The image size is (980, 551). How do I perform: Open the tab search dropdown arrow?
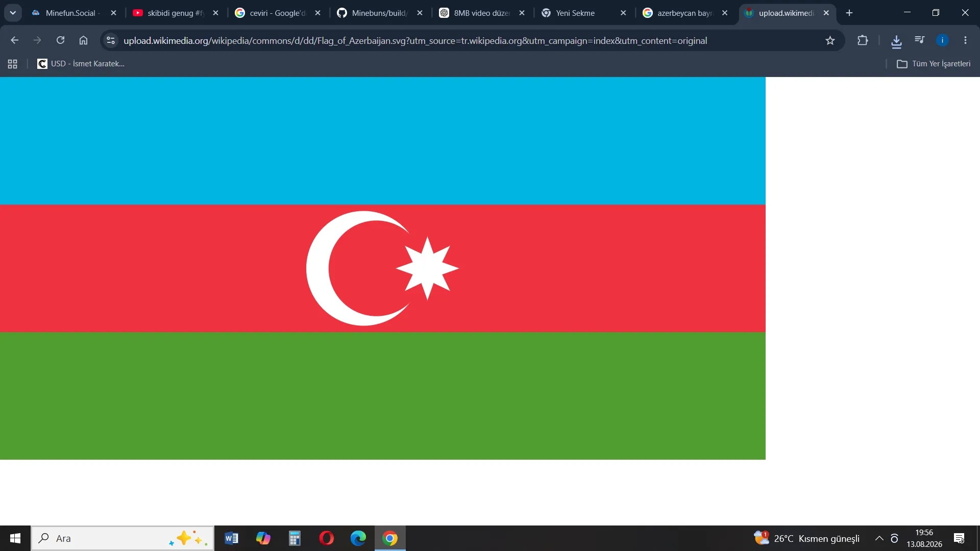pos(13,13)
